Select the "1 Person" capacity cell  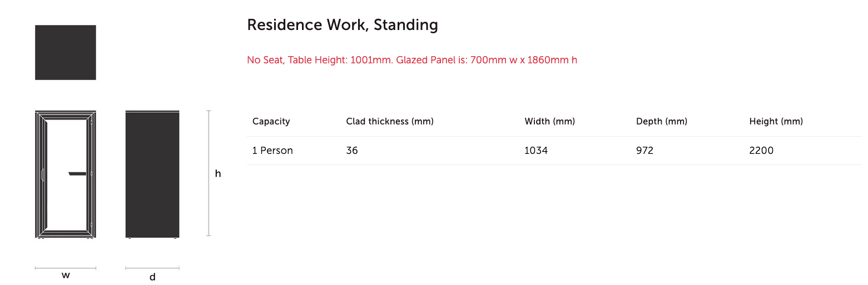click(x=272, y=151)
